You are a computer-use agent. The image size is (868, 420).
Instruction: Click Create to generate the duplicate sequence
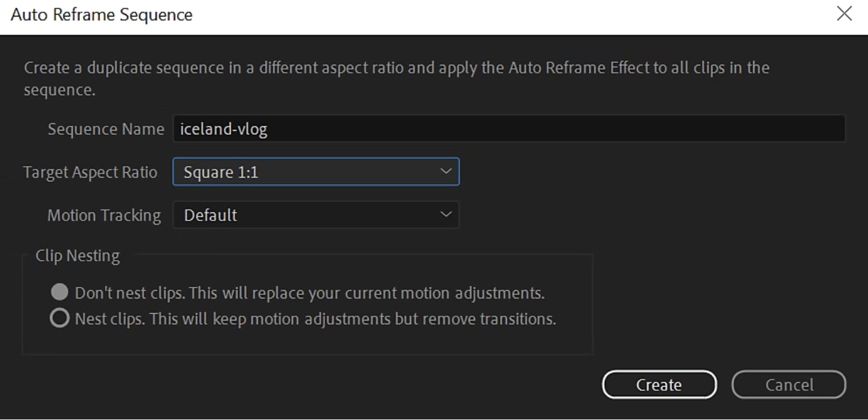pyautogui.click(x=659, y=385)
